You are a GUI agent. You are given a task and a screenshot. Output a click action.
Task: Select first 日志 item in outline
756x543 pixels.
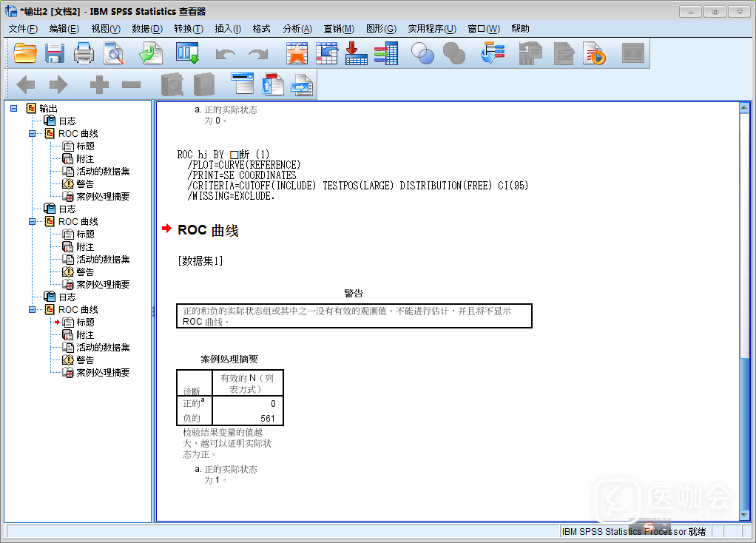click(67, 121)
